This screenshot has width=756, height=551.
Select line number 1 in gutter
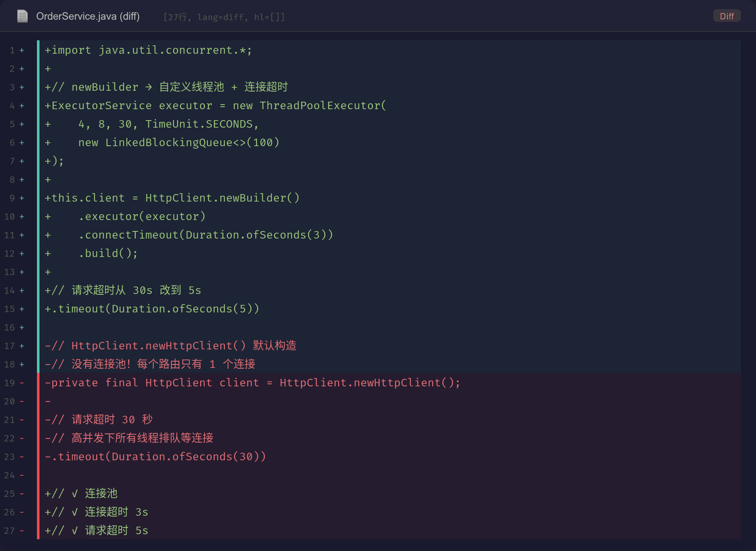tap(12, 50)
